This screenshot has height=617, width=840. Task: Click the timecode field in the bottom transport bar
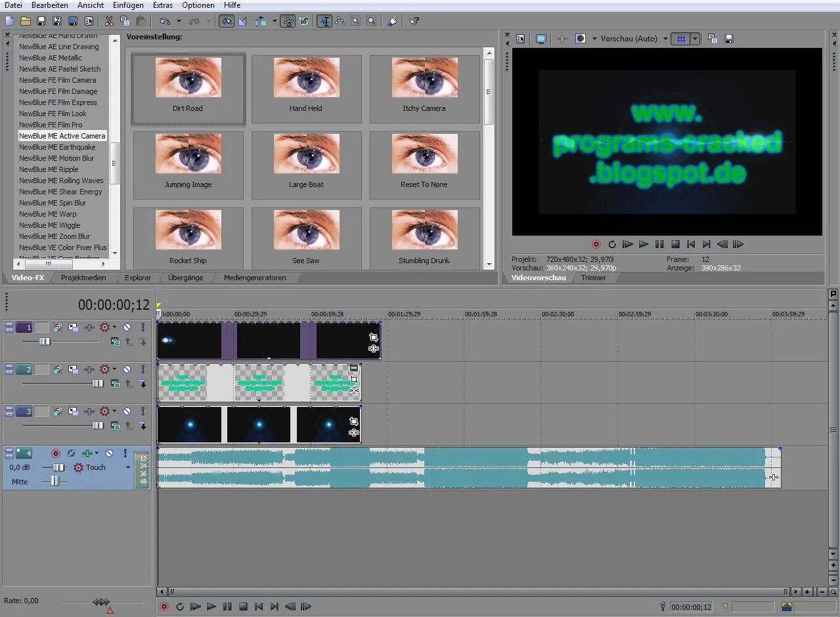[x=691, y=607]
